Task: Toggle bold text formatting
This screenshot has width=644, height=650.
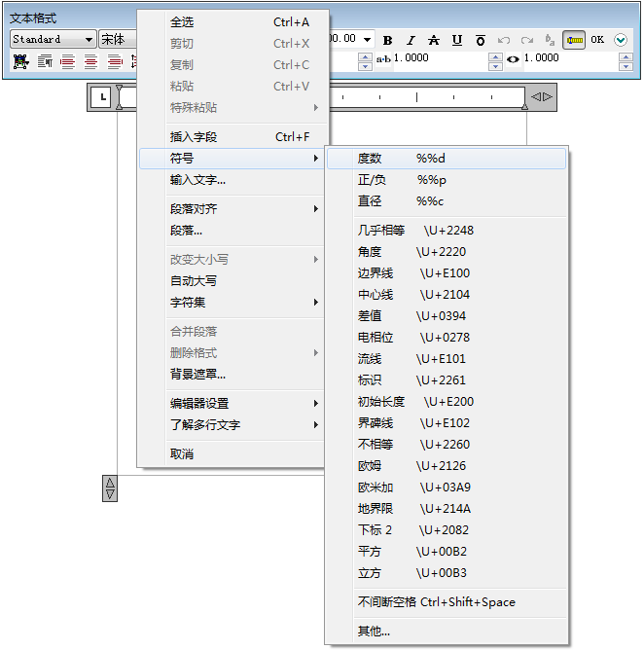Action: [x=387, y=40]
